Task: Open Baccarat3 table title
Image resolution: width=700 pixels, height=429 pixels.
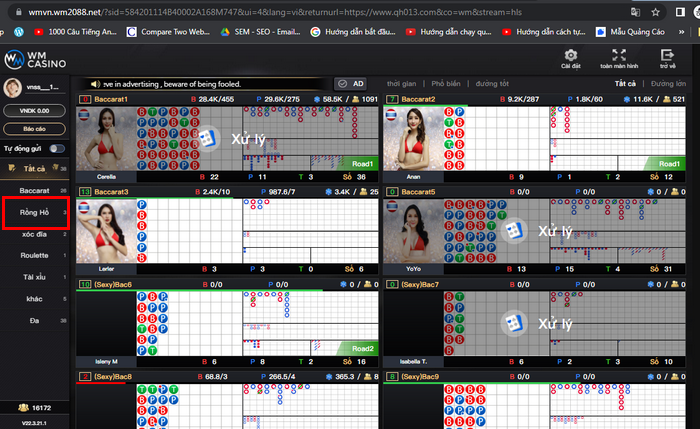Action: click(x=111, y=192)
